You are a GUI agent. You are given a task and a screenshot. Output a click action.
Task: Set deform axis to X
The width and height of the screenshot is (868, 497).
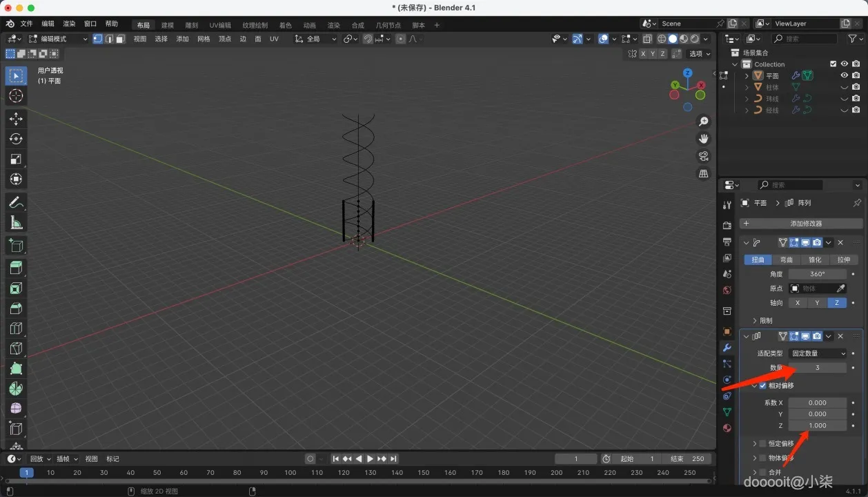[x=798, y=303]
